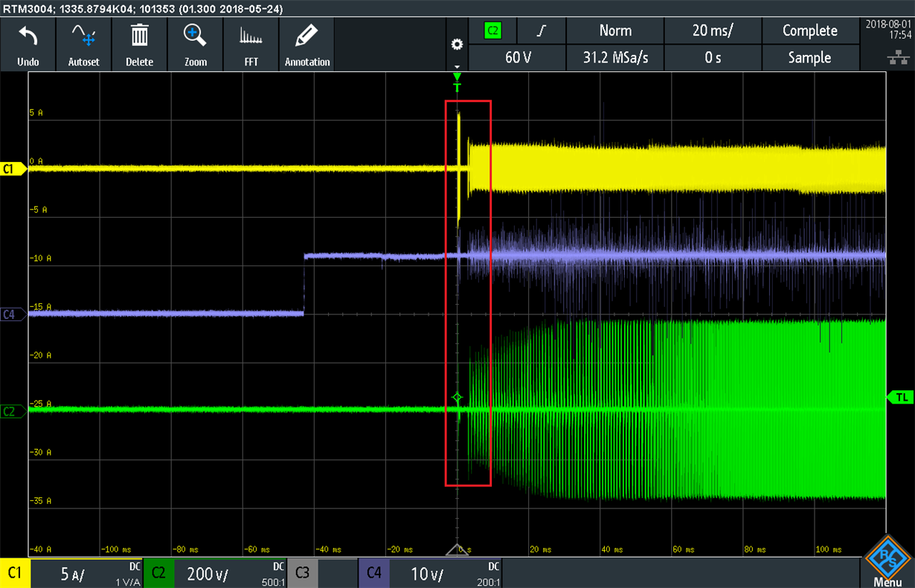Screen dimensions: 915x588
Task: Toggle channel C2 in the bottom bar
Action: pyautogui.click(x=158, y=573)
